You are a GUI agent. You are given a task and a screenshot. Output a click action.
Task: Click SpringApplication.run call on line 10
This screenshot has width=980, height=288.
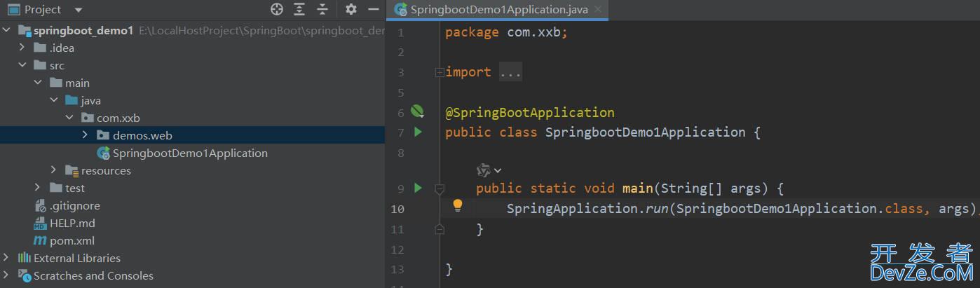coord(587,209)
